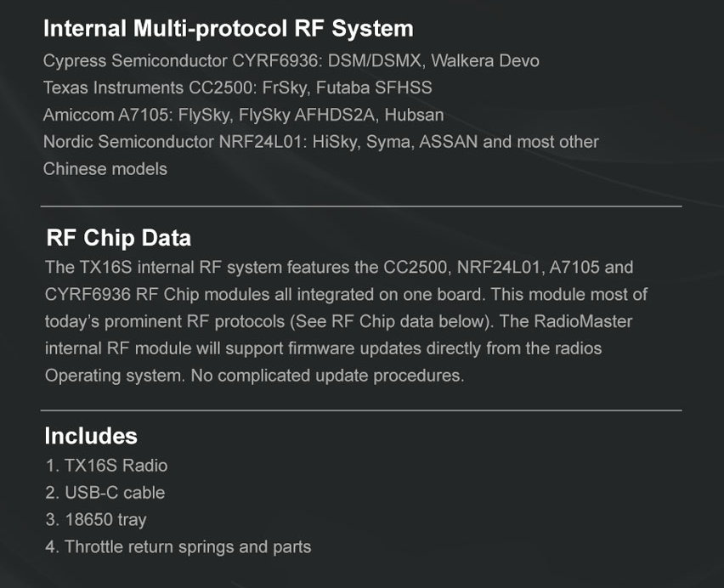Viewport: 724px width, 588px height.
Task: Select the Cypress Semiconductor CYRF6936 line
Action: pyautogui.click(x=291, y=61)
